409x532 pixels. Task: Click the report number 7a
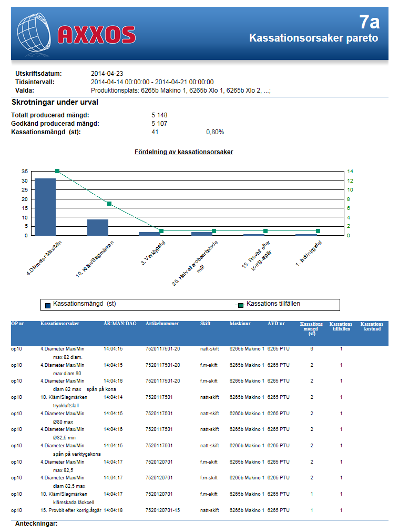370,23
